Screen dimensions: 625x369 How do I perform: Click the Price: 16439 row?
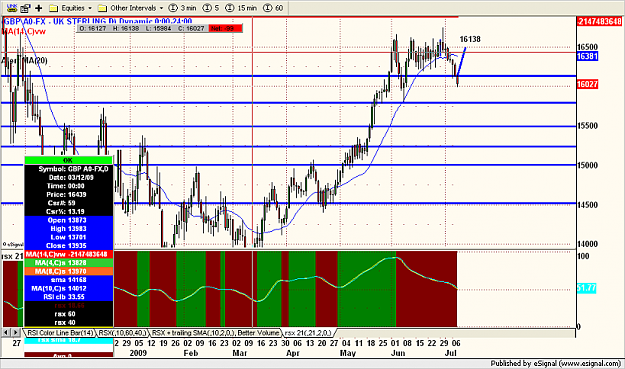[x=69, y=194]
